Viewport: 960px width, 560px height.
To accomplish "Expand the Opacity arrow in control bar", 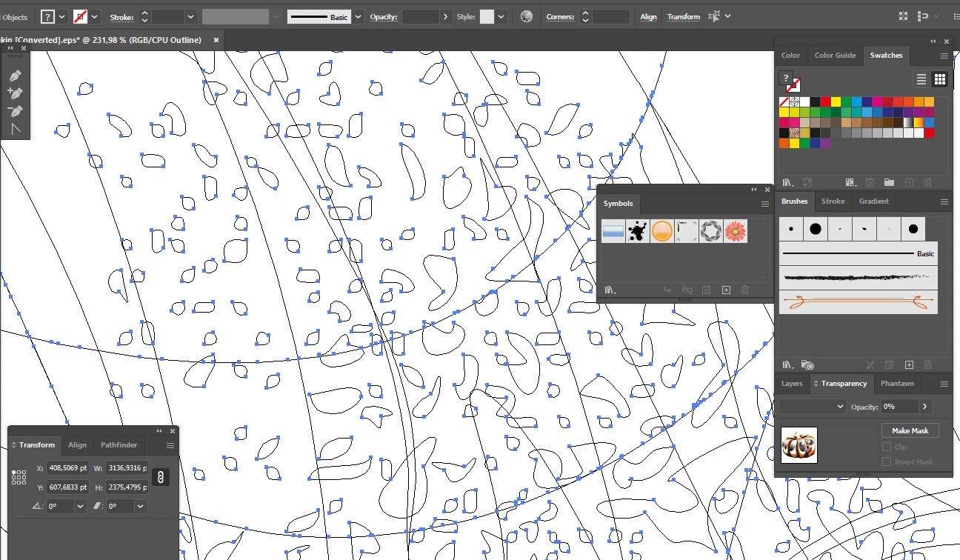I will 445,16.
